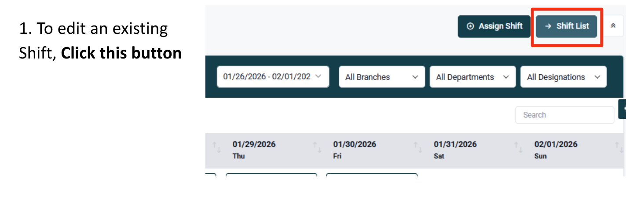
Task: Select the 01/31/2026 Sat column header
Action: (455, 150)
